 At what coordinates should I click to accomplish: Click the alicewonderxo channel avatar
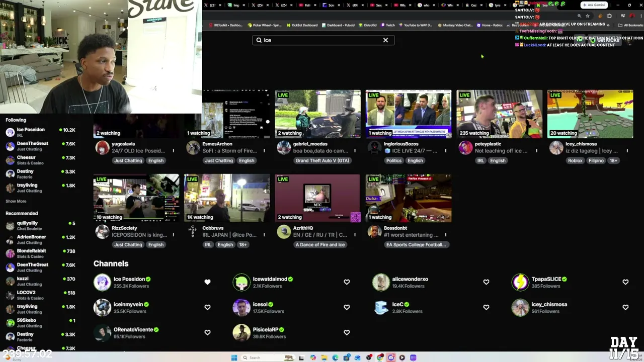pos(381,282)
